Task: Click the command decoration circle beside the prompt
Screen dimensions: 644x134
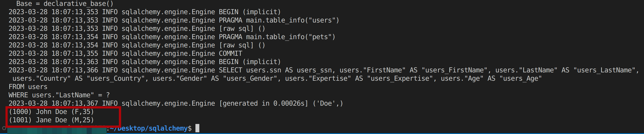Action: (4, 128)
